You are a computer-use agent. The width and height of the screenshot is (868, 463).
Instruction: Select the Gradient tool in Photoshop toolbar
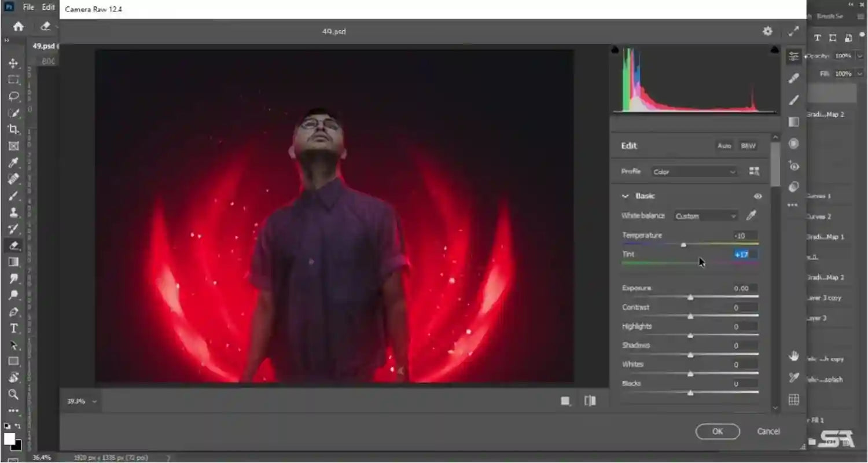click(x=13, y=262)
